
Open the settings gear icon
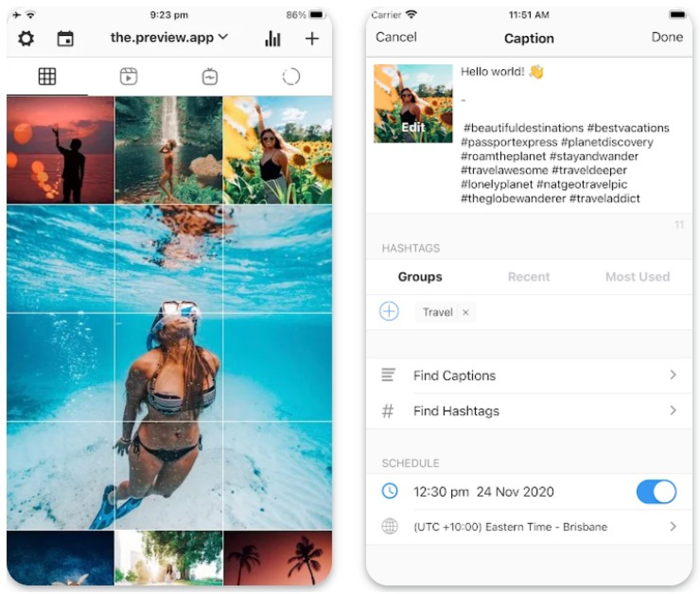coord(26,38)
